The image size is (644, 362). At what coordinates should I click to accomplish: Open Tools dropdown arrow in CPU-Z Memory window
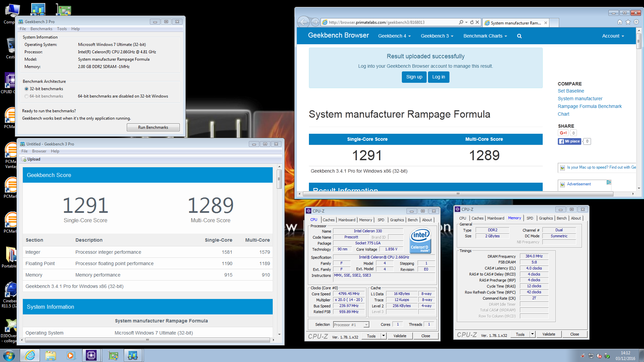[532, 334]
